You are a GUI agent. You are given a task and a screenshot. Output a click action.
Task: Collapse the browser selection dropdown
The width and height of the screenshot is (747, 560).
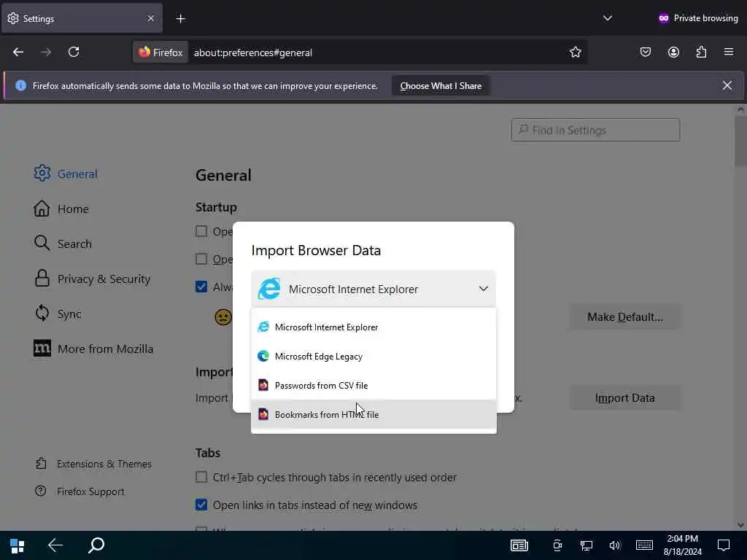point(373,289)
